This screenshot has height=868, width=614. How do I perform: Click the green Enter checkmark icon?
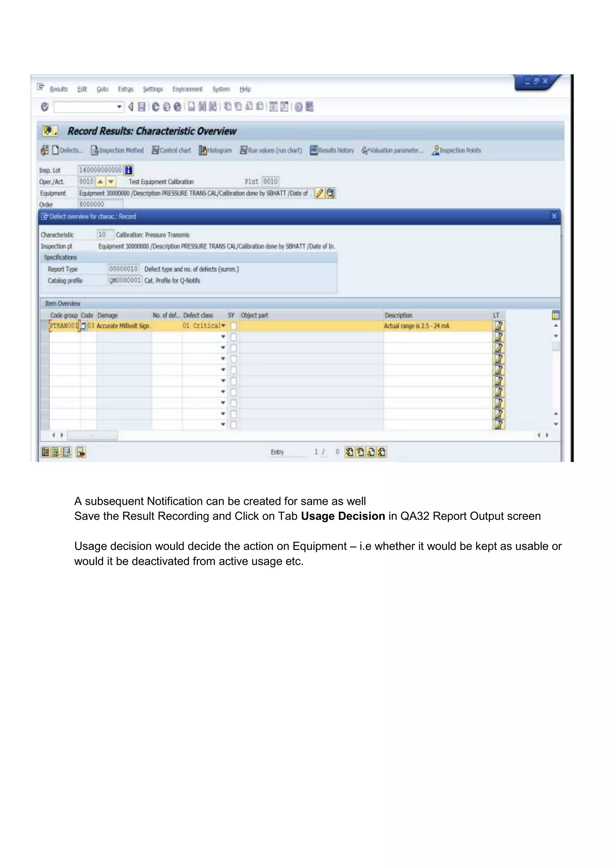point(45,107)
